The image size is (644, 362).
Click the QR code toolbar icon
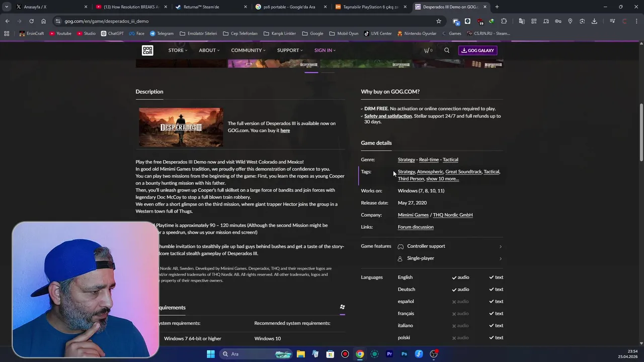[x=534, y=21]
